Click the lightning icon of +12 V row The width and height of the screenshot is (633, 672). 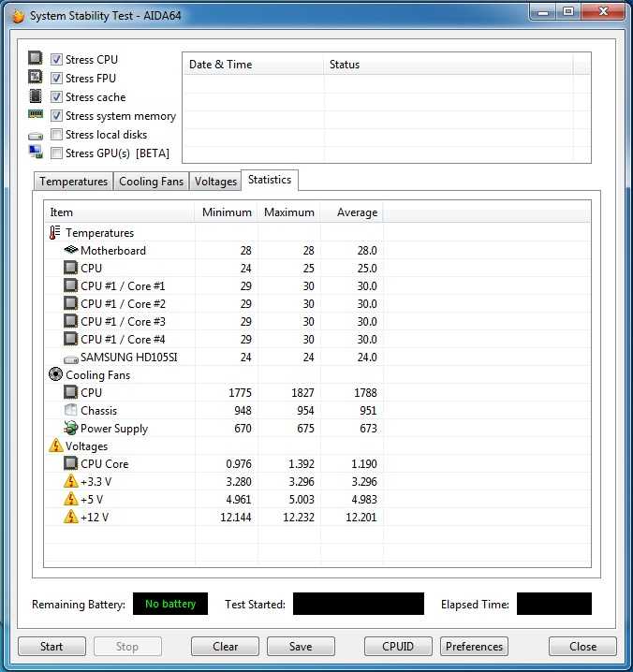pos(71,517)
